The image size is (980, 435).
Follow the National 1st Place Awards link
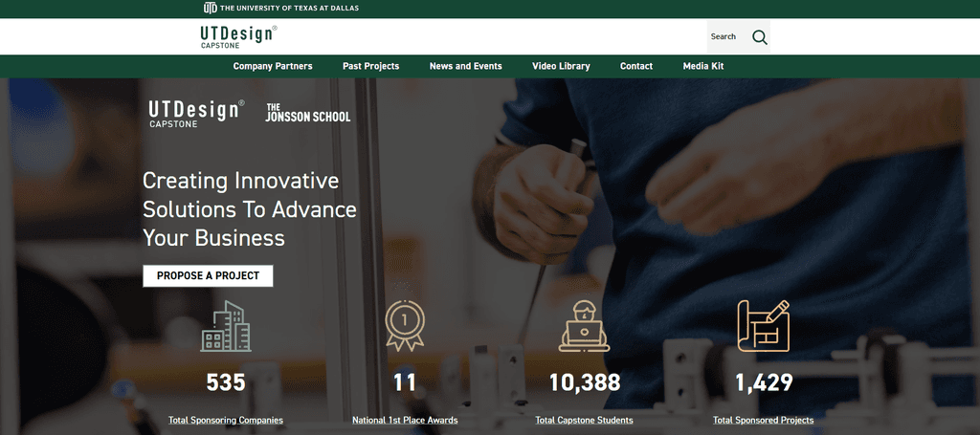(405, 420)
